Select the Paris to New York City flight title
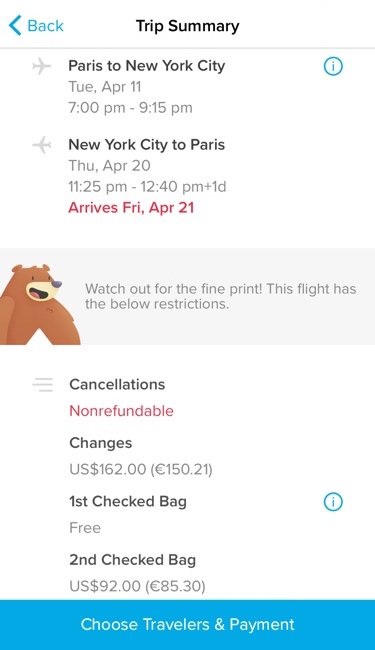 coord(147,66)
